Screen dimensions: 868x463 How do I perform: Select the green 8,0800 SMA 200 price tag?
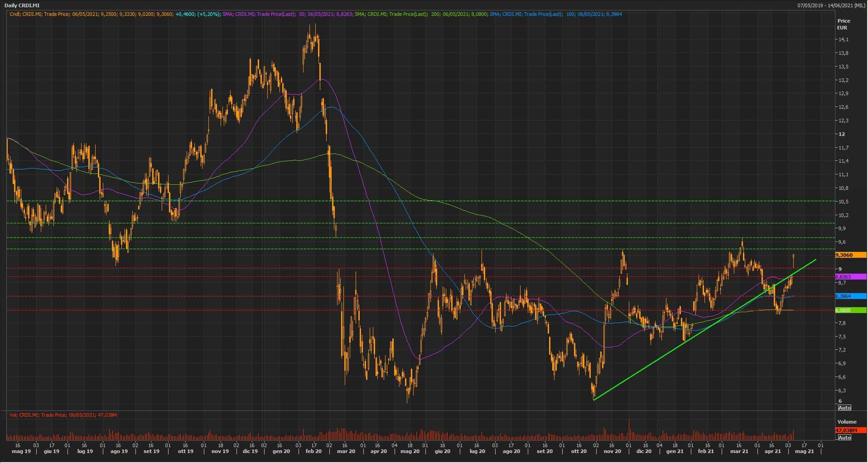(850, 310)
